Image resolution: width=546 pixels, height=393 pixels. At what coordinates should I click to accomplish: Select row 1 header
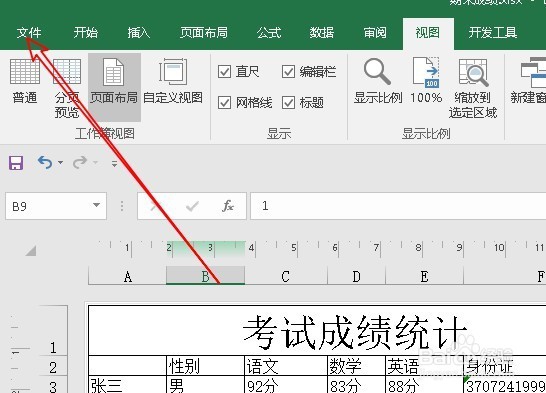(53, 331)
